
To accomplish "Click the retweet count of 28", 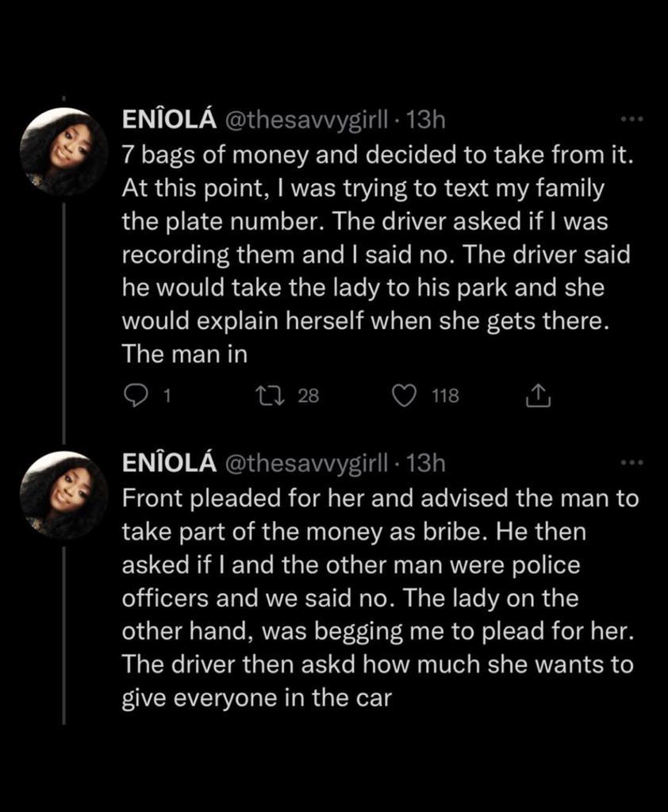I will coord(308,395).
